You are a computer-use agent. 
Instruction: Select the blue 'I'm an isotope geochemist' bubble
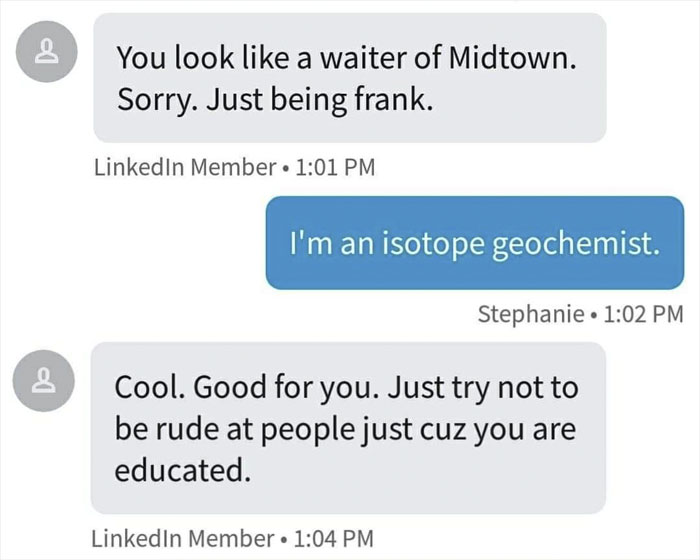point(474,243)
